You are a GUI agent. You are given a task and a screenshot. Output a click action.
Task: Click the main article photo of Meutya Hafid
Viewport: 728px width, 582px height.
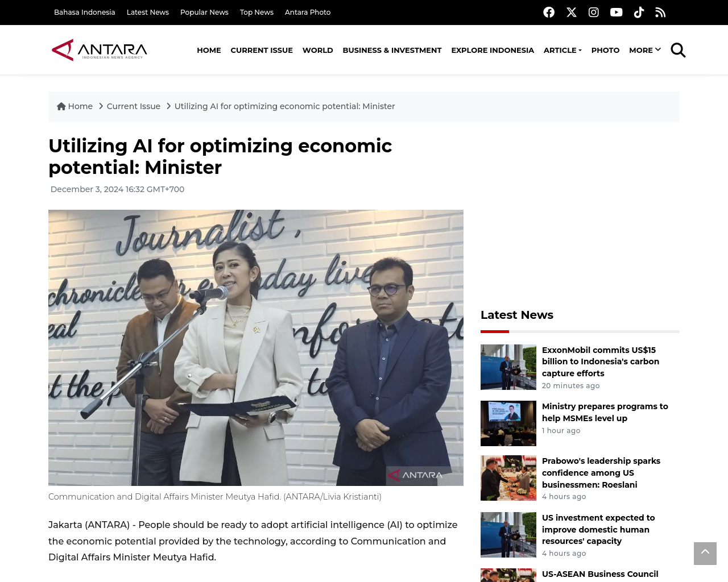coord(256,348)
